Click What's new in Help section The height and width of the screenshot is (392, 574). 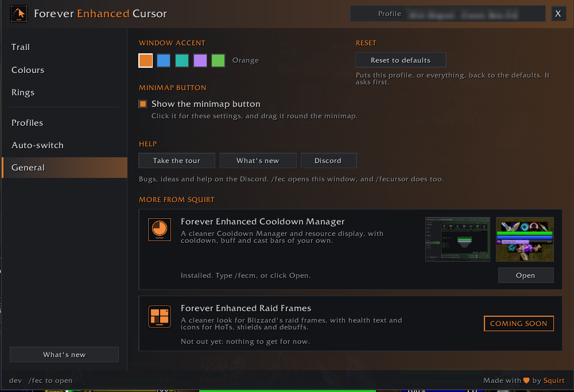pyautogui.click(x=258, y=161)
